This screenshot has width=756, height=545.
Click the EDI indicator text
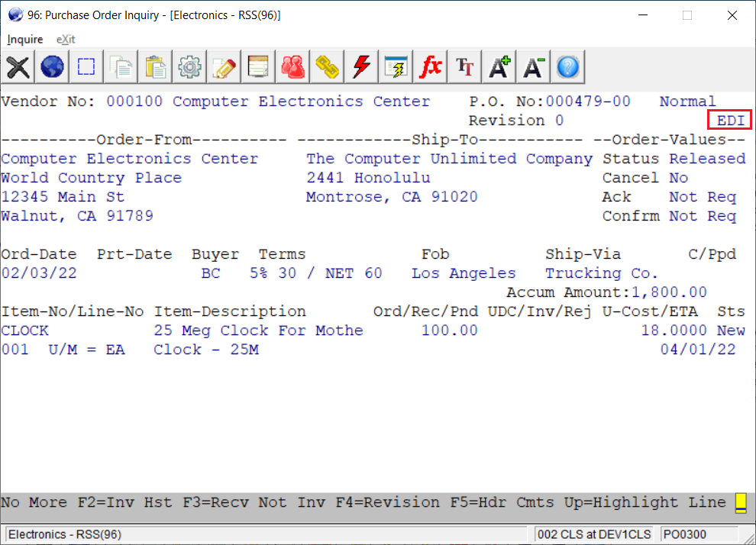pos(730,121)
